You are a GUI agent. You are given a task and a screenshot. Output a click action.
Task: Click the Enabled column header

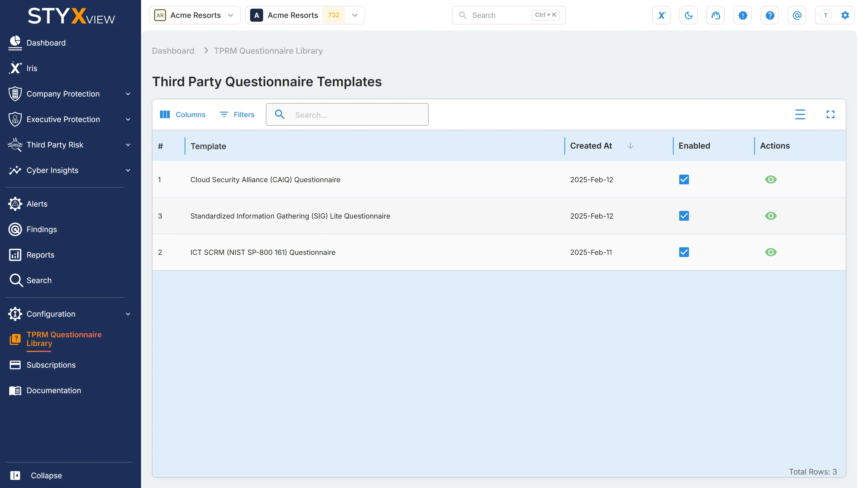pos(694,146)
